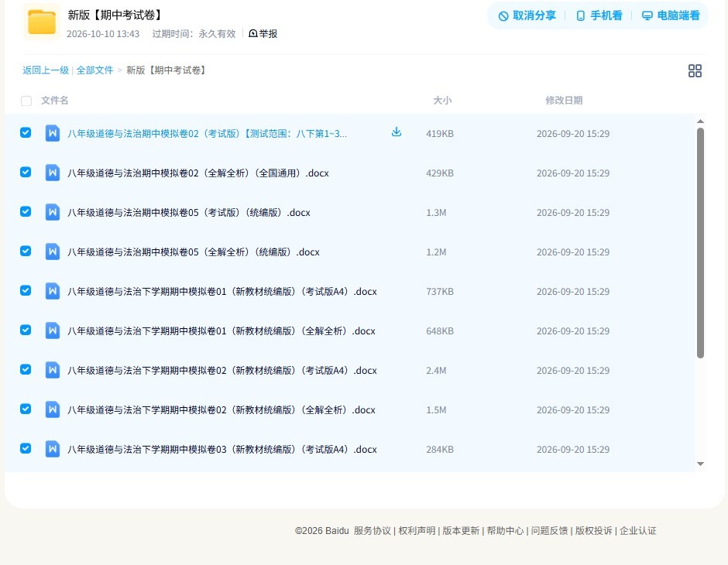
Task: Click the 电脑端看 button
Action: coord(671,15)
